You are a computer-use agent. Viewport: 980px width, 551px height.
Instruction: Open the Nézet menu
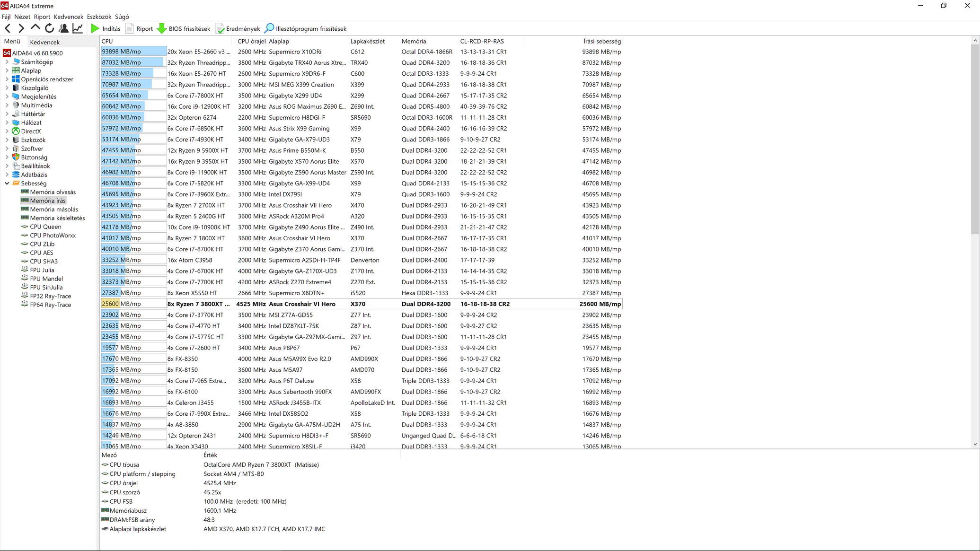coord(22,17)
